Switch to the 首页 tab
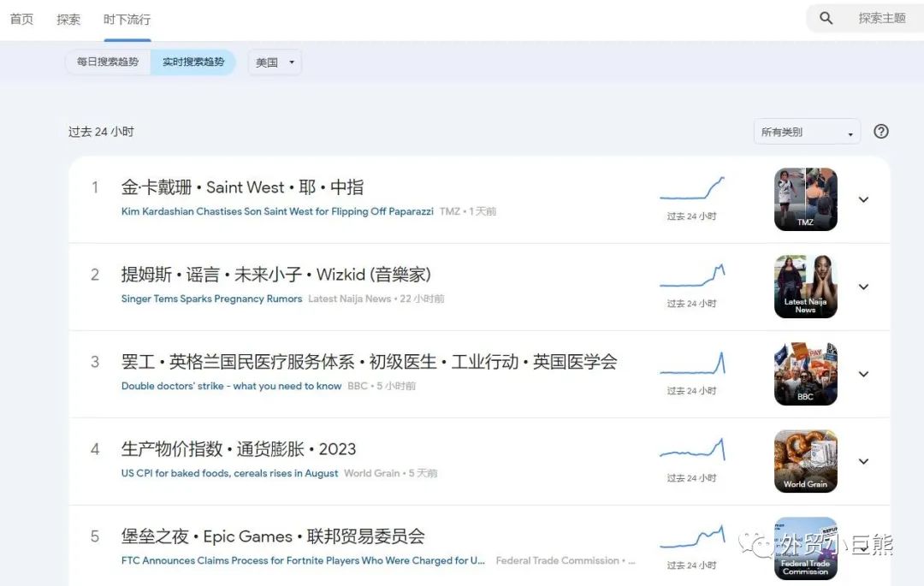Viewport: 924px width, 586px height. [21, 18]
